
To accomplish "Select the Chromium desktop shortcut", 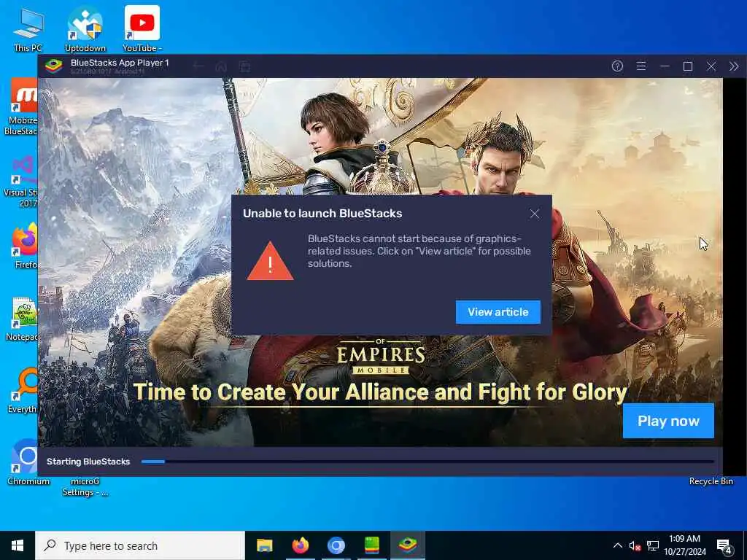I will click(x=28, y=463).
